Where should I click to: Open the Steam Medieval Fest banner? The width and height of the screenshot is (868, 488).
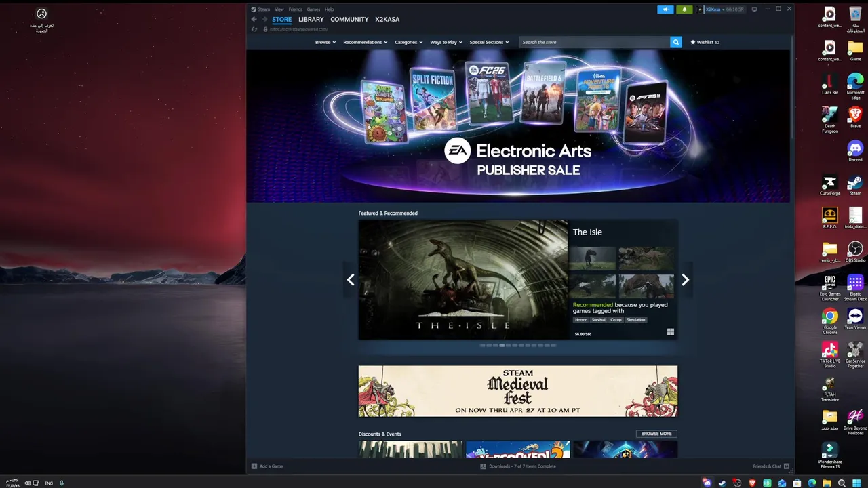click(518, 391)
